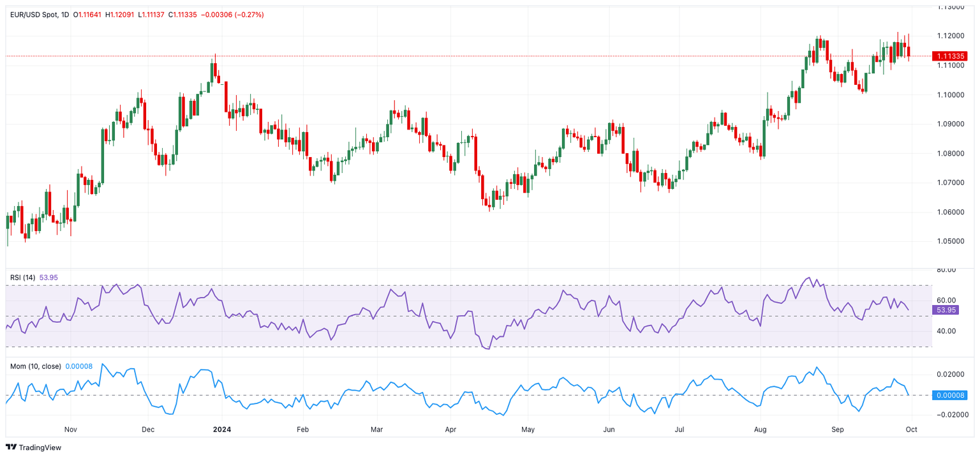Click the blue momentum value tag on the scale
This screenshot has width=980, height=457.
pyautogui.click(x=949, y=395)
